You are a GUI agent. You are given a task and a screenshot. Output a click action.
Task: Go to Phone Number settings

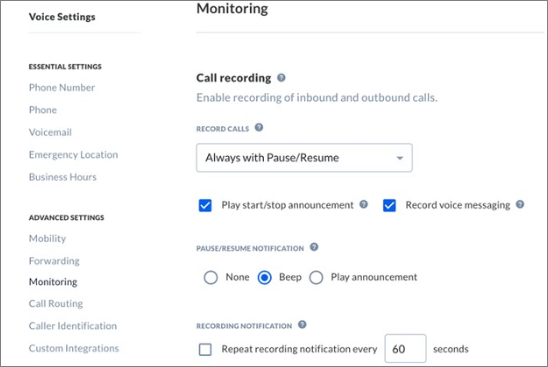point(62,87)
